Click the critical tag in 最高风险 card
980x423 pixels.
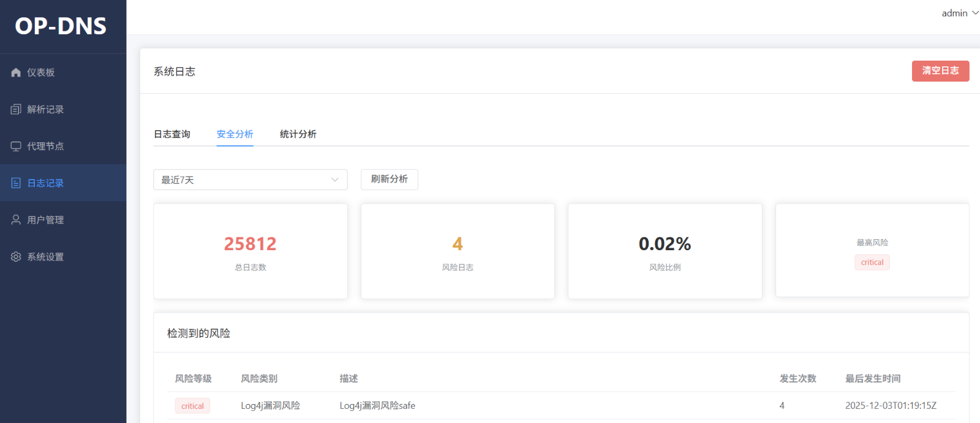point(872,262)
